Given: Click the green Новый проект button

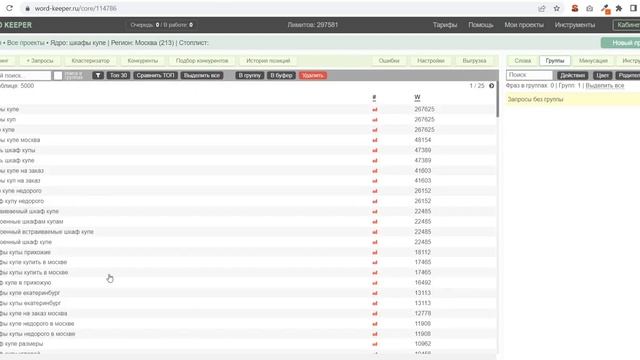Looking at the screenshot, I should [621, 43].
